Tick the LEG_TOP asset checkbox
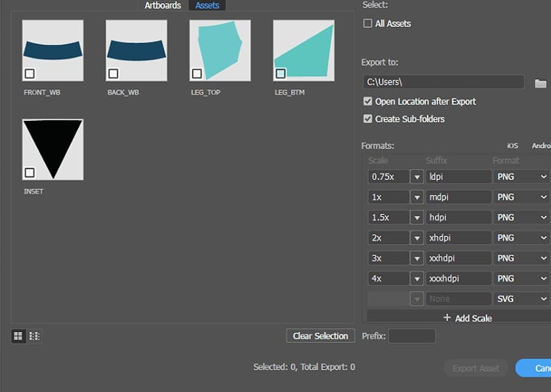Image resolution: width=551 pixels, height=392 pixels. 197,74
